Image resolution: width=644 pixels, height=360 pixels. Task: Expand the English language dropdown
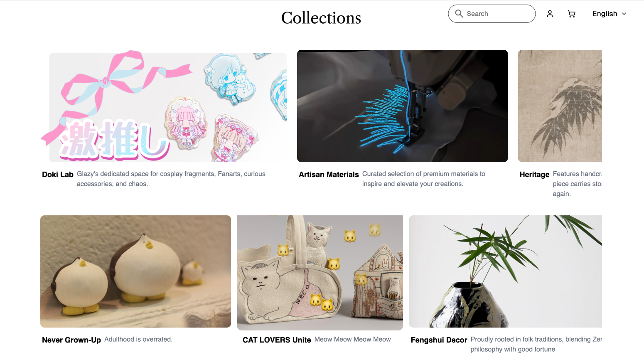tap(609, 14)
